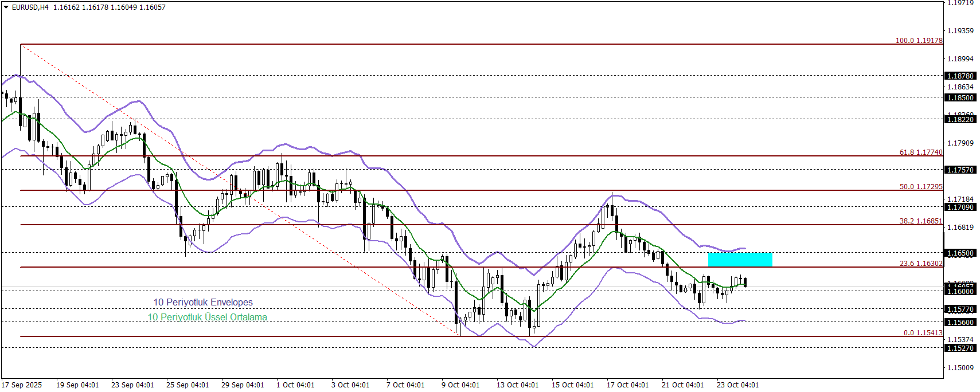Click the EURUSD,H4 chart symbol title
Screen dimensions: 980x392
pos(30,7)
